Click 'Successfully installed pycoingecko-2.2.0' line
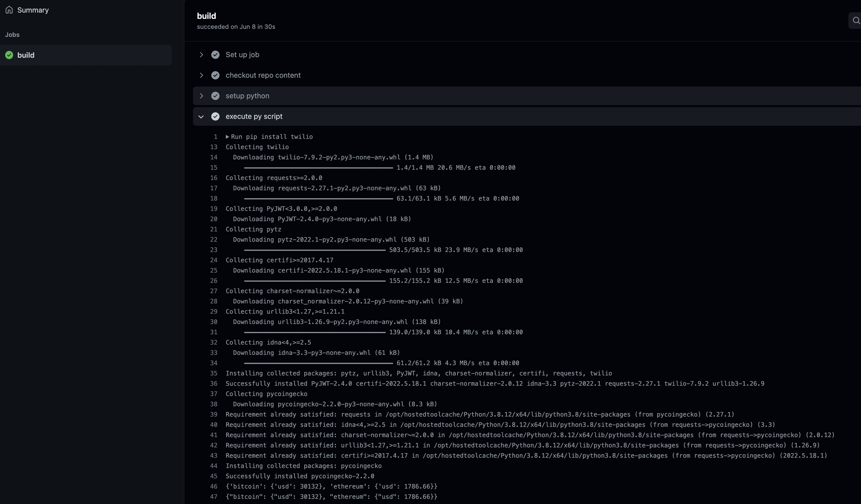861x504 pixels. (x=300, y=476)
